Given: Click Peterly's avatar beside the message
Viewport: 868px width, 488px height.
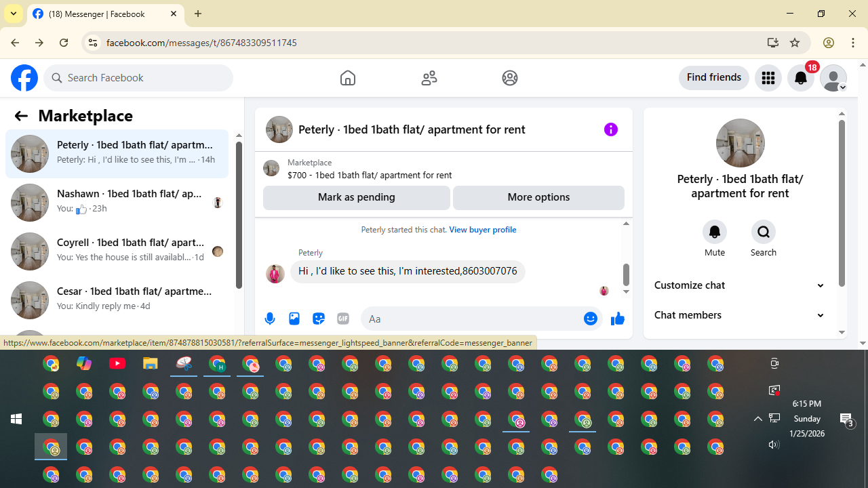Looking at the screenshot, I should tap(275, 274).
